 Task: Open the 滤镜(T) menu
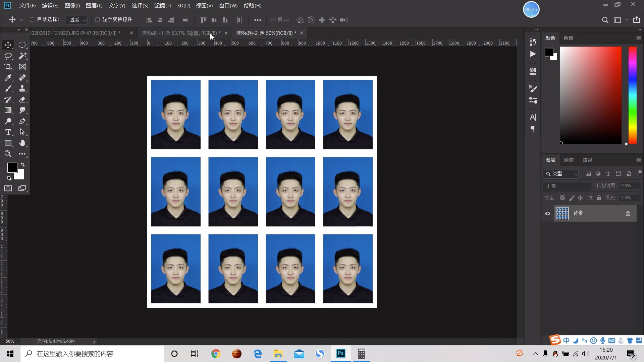[162, 6]
